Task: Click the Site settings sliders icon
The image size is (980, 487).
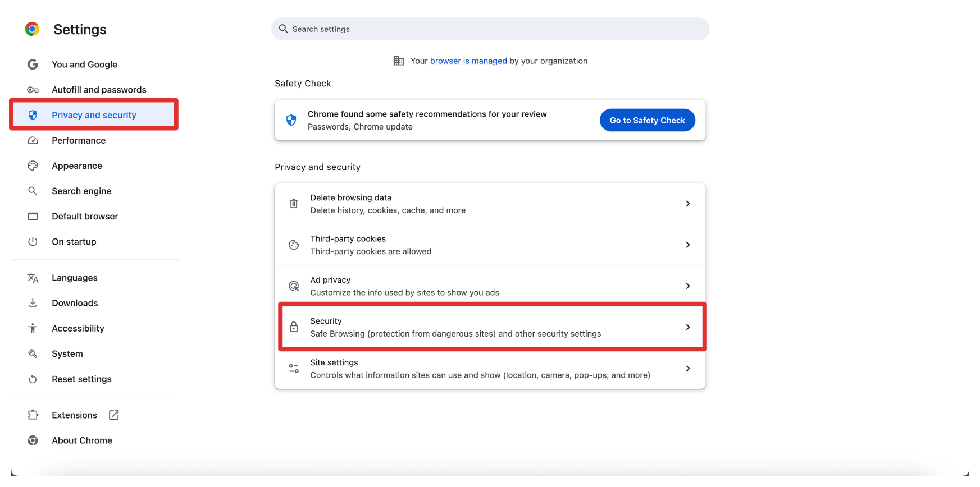Action: tap(294, 369)
